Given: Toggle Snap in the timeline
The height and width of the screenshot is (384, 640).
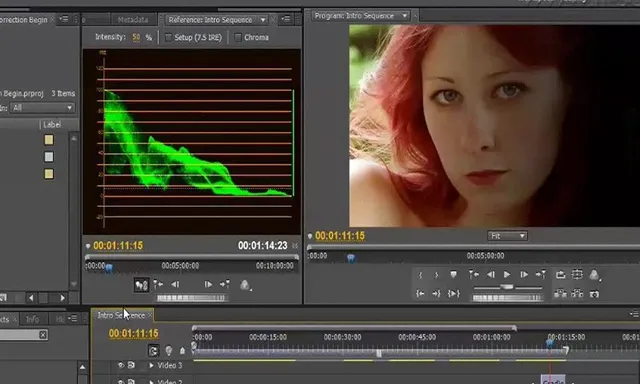Looking at the screenshot, I should tap(153, 351).
